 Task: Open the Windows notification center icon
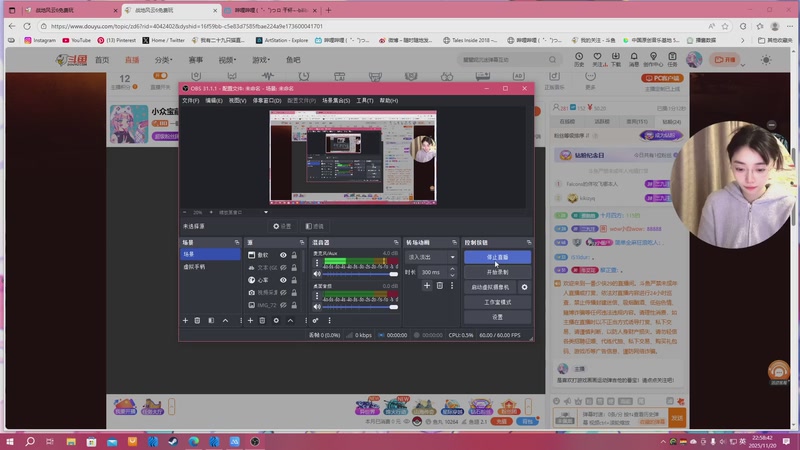tap(786, 441)
